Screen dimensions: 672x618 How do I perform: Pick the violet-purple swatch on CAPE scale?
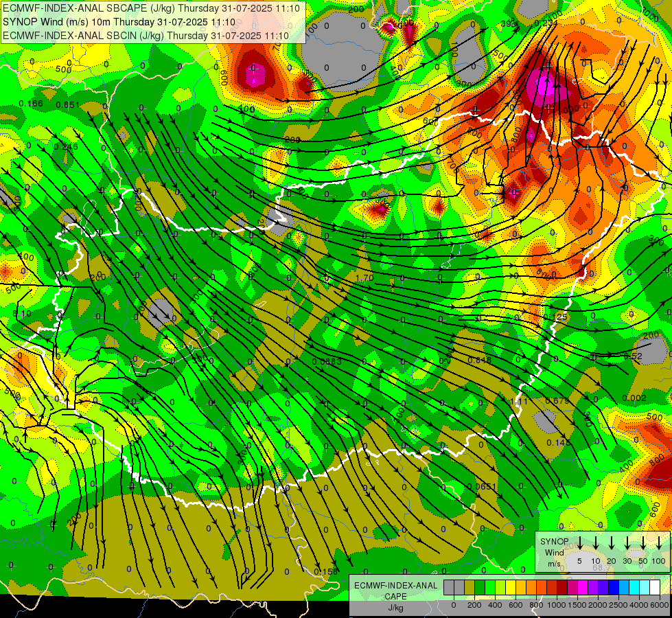[594, 587]
